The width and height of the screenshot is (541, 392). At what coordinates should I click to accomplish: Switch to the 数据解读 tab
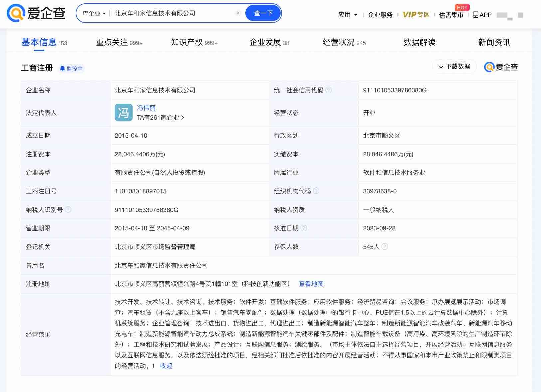(419, 43)
